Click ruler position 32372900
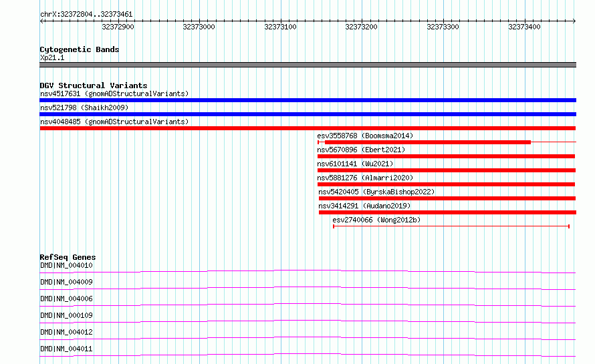This screenshot has width=595, height=364. [118, 27]
